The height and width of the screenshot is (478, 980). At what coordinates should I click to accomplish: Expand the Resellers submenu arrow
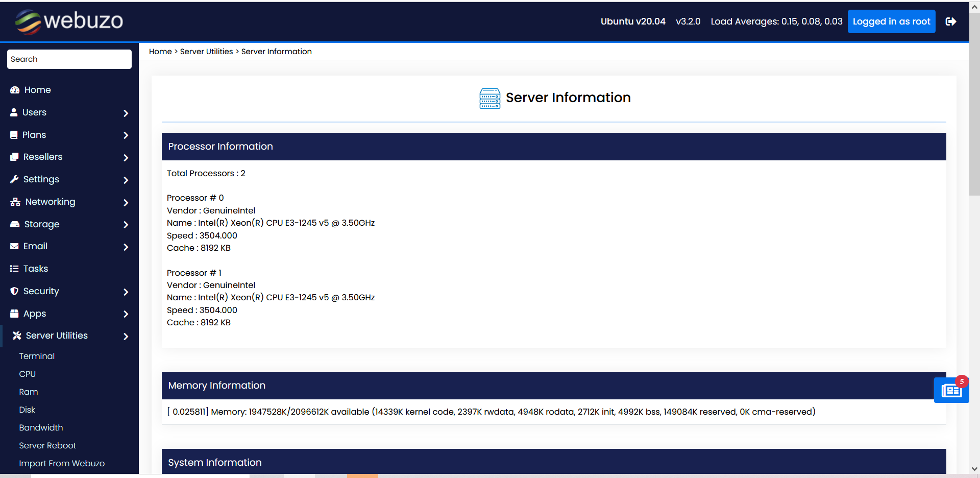pos(126,158)
